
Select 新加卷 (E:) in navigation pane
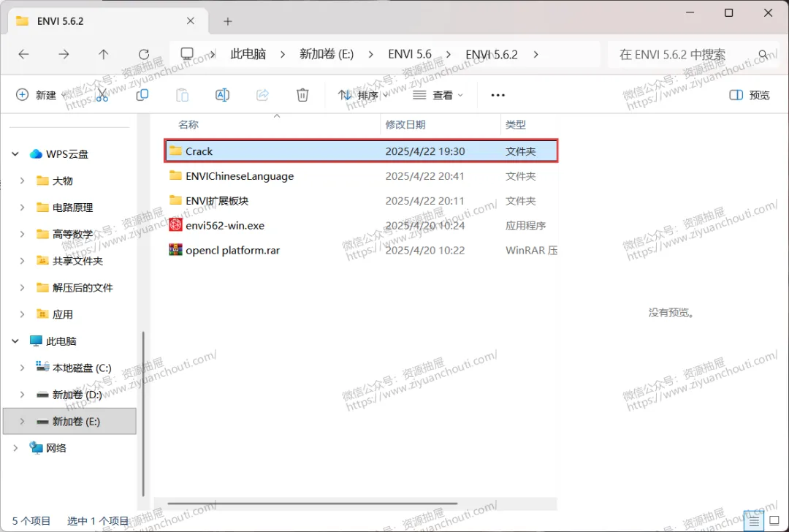(70, 421)
